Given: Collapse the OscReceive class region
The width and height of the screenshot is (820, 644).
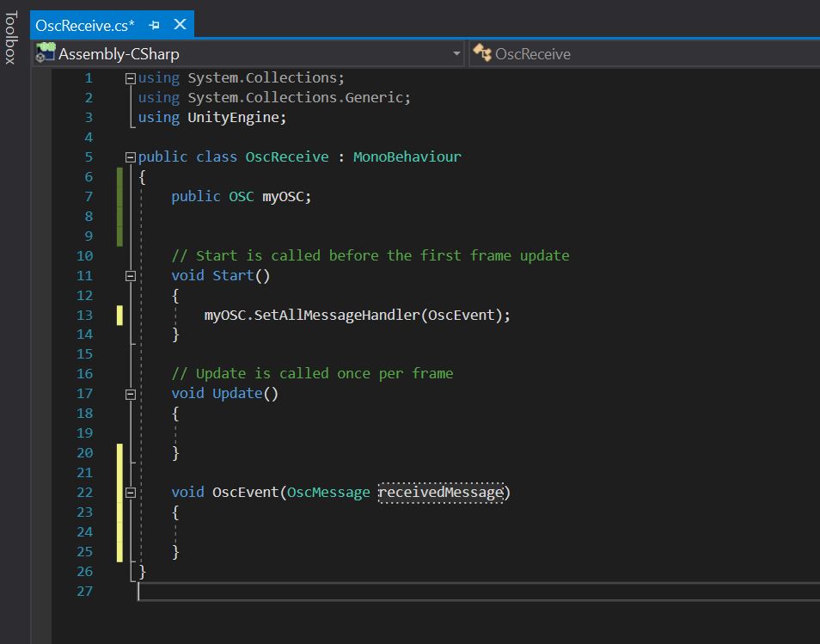Looking at the screenshot, I should pyautogui.click(x=131, y=157).
